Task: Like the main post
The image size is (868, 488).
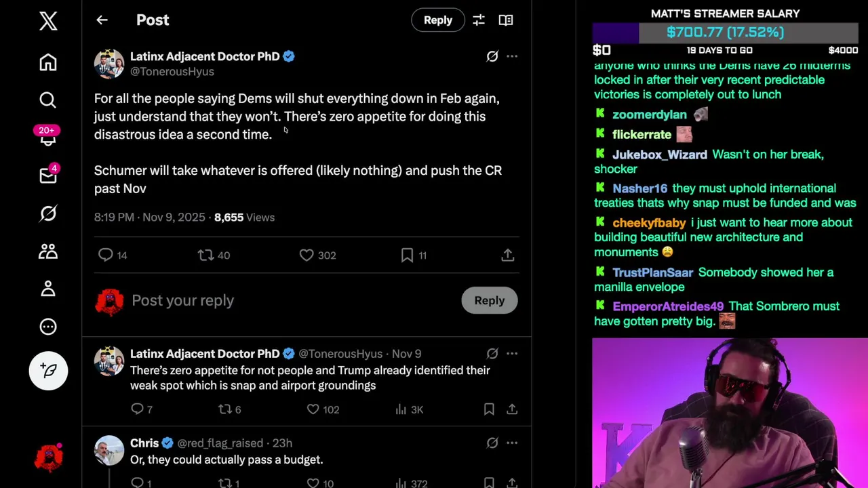Action: pyautogui.click(x=307, y=255)
